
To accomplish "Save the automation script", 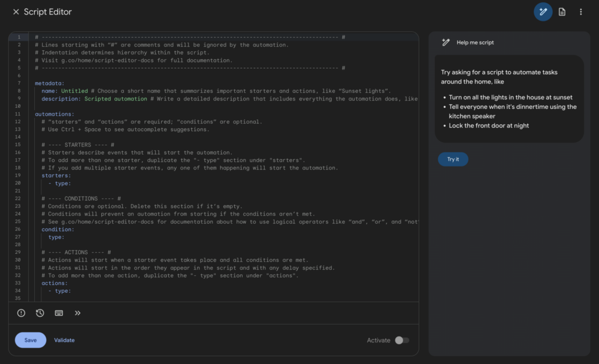I will coord(30,339).
